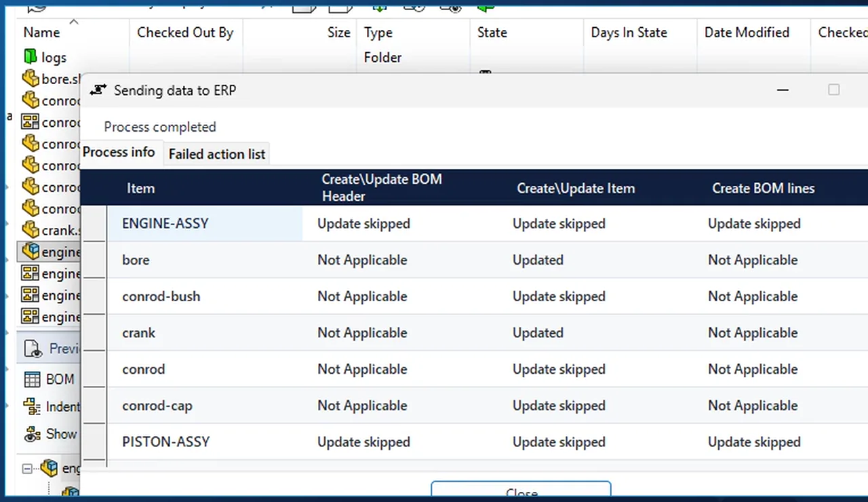Viewport: 868px width, 502px height.
Task: Click the Create BOM lines column header
Action: click(764, 189)
